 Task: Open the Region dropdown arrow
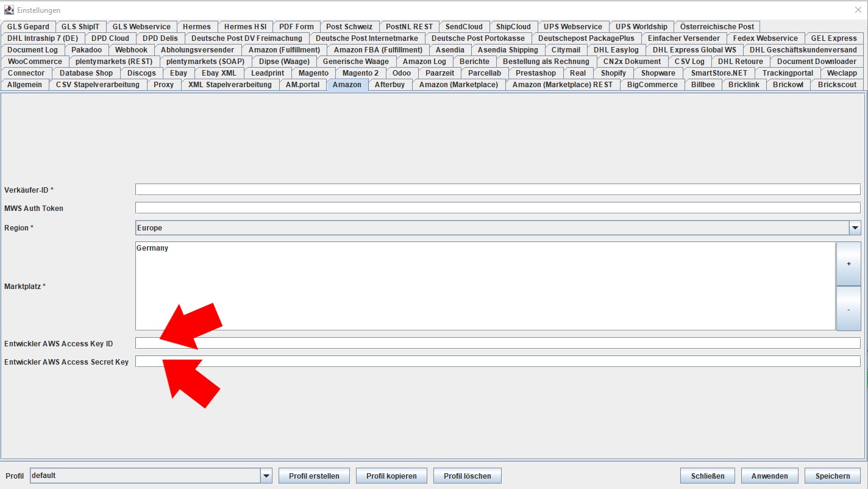[855, 228]
